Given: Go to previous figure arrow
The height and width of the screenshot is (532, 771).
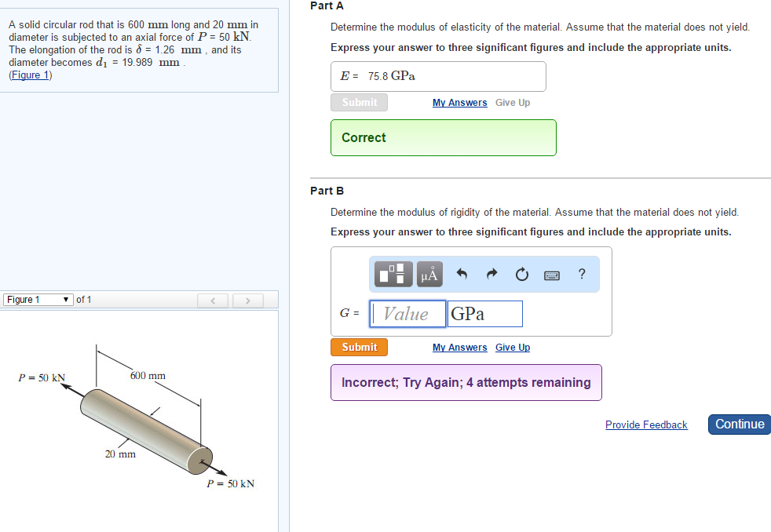Looking at the screenshot, I should tap(212, 300).
